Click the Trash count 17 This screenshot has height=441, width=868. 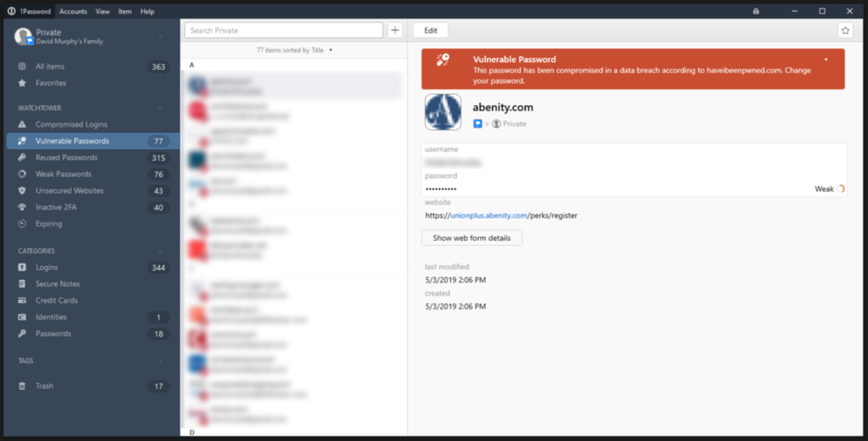pos(159,386)
